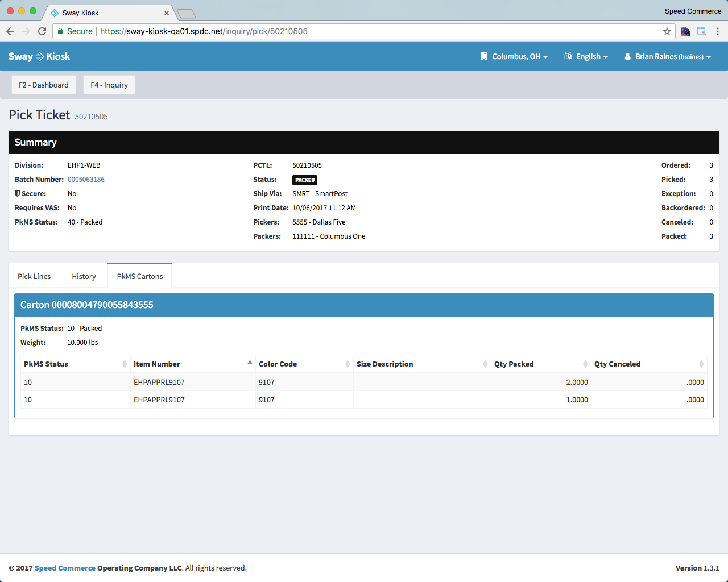The width and height of the screenshot is (728, 582).
Task: Click the PkMS Status value 40 - Packed
Action: pos(85,222)
